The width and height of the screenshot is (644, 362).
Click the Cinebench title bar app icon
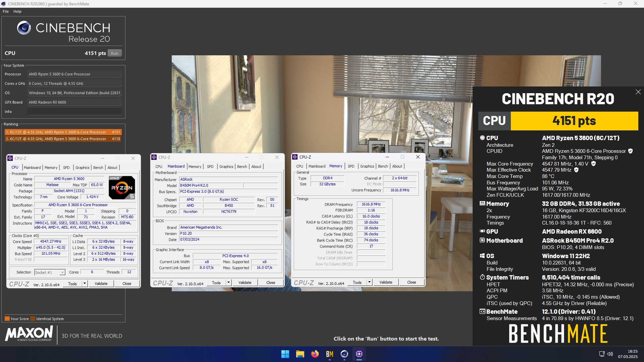(4, 4)
